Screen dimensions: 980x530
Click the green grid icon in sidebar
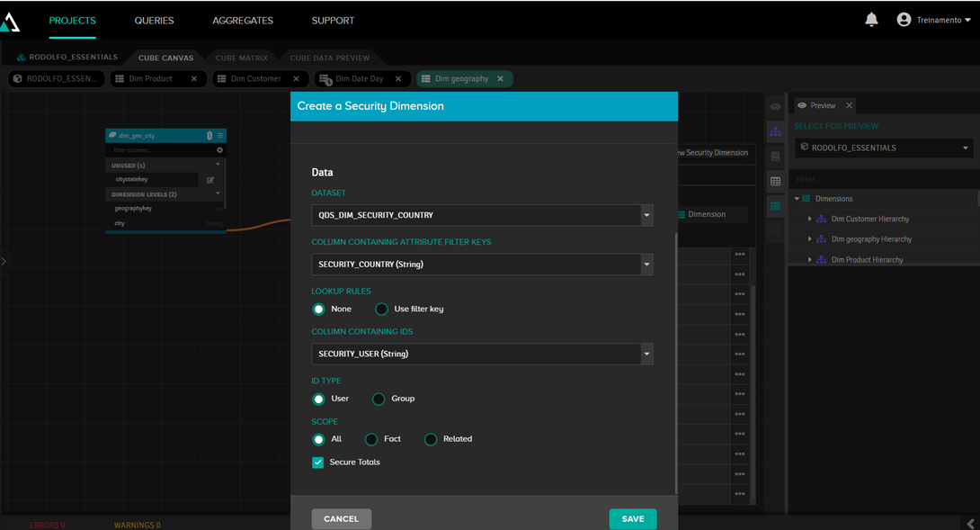point(775,206)
